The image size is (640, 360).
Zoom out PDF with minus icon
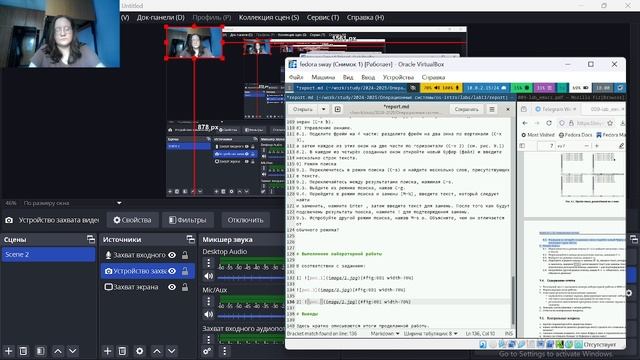pos(586,146)
